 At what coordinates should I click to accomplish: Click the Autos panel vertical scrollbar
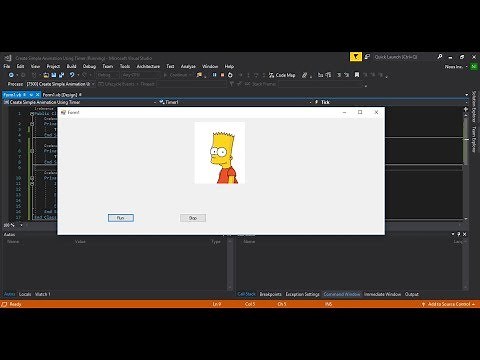[230, 264]
